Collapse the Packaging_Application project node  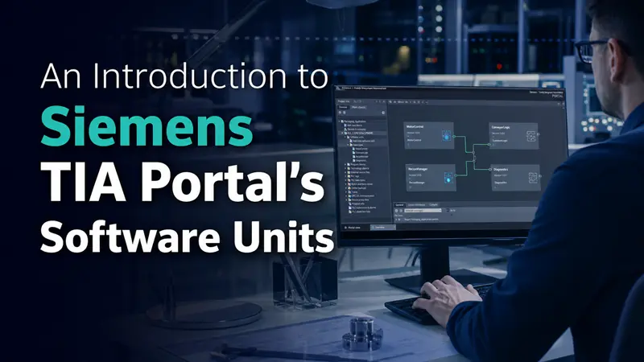[x=339, y=121]
